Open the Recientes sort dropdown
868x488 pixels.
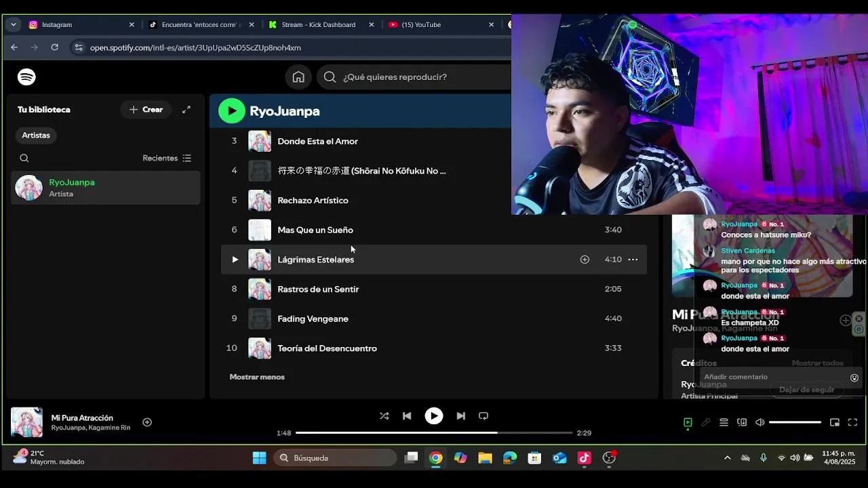click(x=167, y=158)
